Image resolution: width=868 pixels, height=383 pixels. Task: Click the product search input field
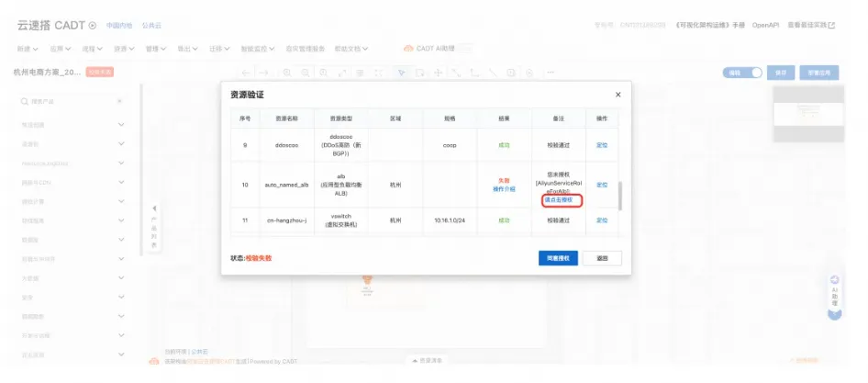click(71, 101)
